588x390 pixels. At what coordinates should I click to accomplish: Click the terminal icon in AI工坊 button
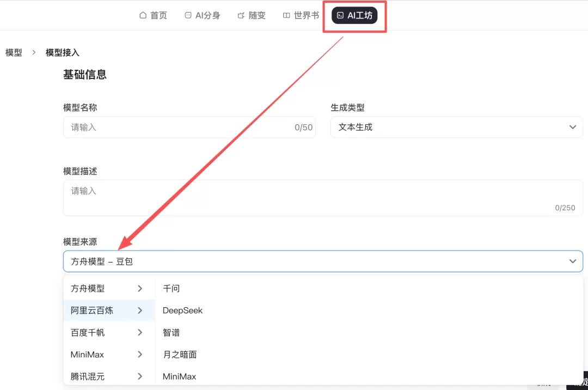[x=340, y=15]
